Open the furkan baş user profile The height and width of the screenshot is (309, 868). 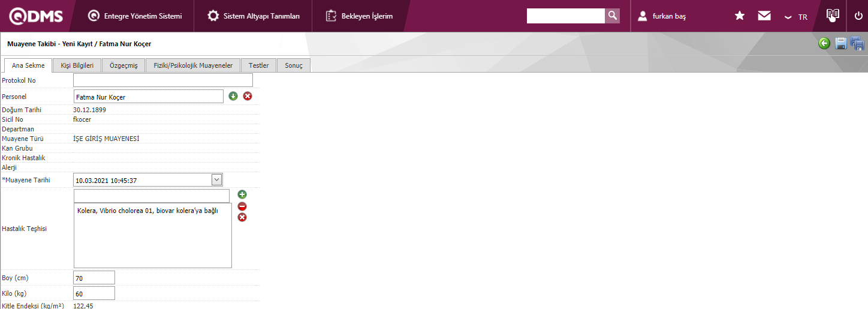click(662, 16)
